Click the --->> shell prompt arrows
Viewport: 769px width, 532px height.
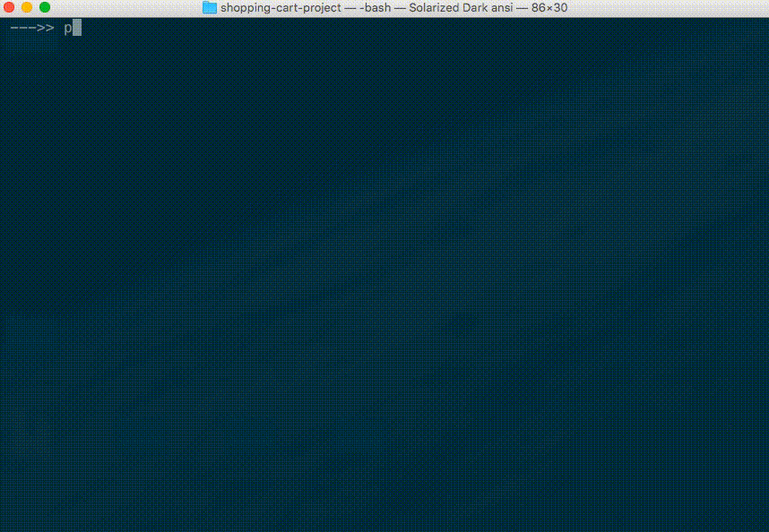pos(32,28)
